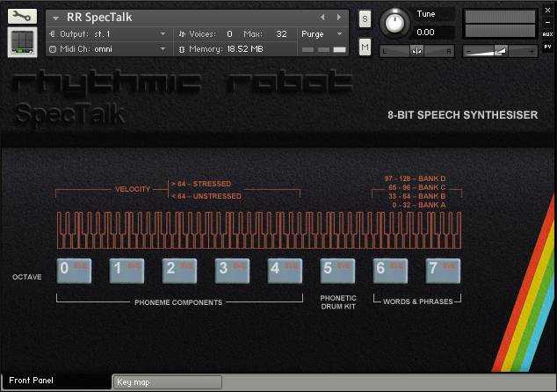Click the output level meter
Viewport: 557px width, 392px height.
tap(500, 24)
